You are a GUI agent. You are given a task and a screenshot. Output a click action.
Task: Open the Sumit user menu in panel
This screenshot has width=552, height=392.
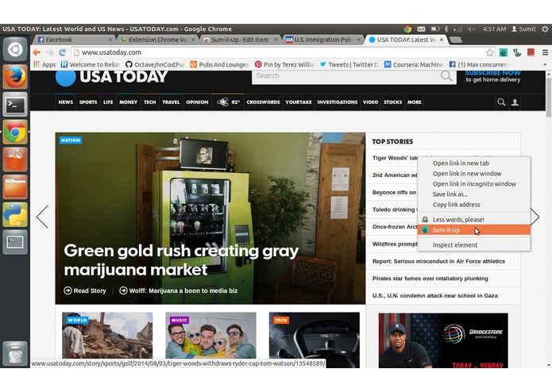(x=523, y=29)
